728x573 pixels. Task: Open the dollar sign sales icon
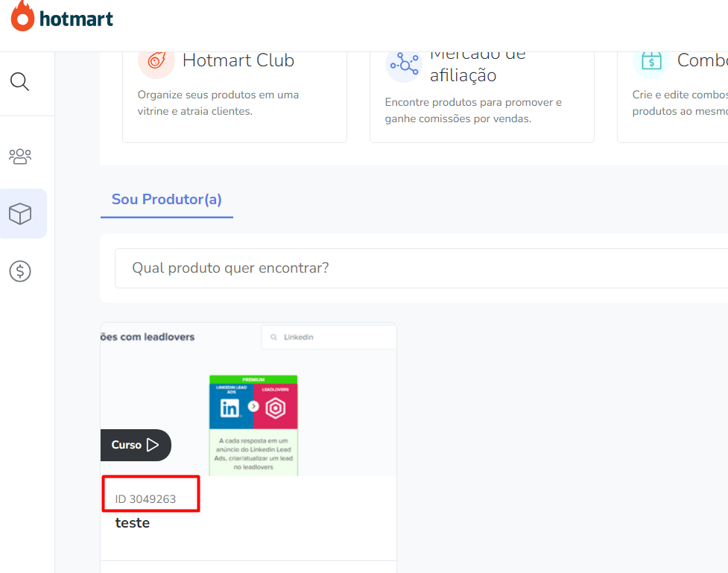point(20,271)
